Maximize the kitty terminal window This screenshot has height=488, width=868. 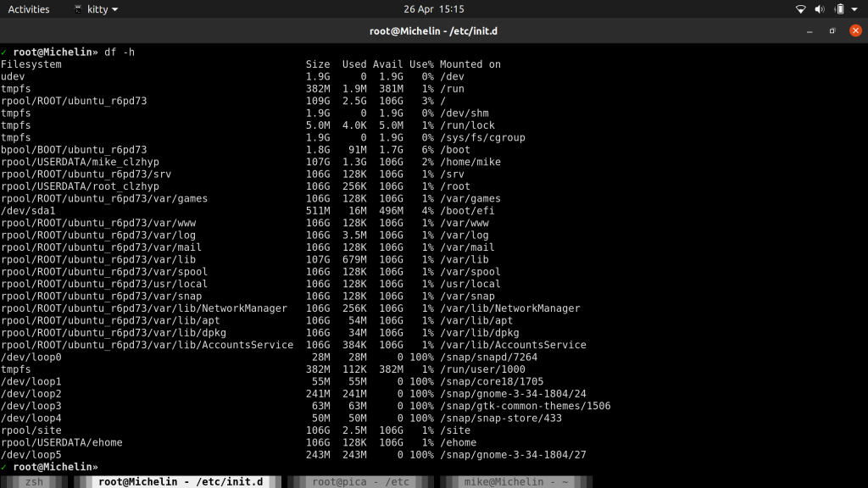832,31
